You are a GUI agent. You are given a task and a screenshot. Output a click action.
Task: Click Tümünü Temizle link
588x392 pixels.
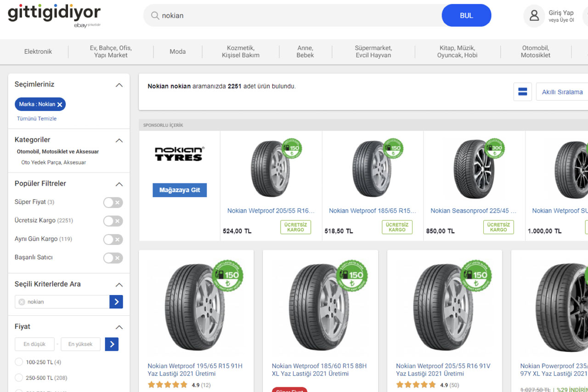[x=37, y=119]
